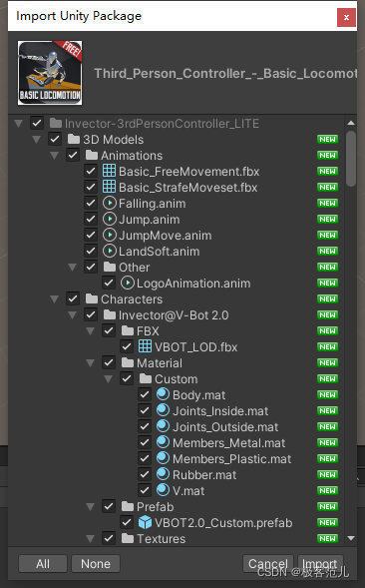Click the Textures folder icon

pyautogui.click(x=128, y=538)
